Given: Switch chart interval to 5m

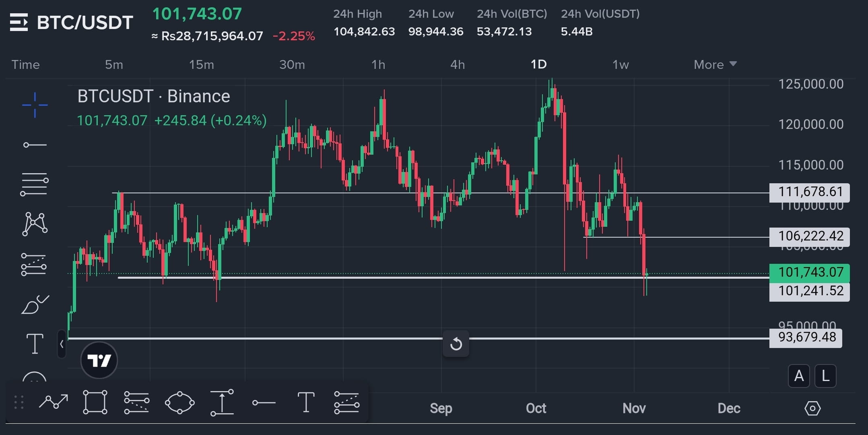Looking at the screenshot, I should pos(114,64).
